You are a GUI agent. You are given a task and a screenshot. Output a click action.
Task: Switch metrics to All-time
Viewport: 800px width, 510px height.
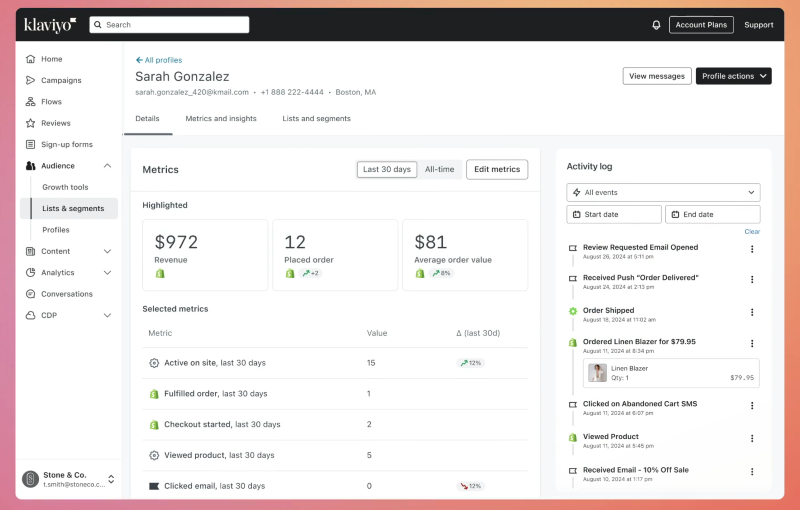pyautogui.click(x=439, y=170)
